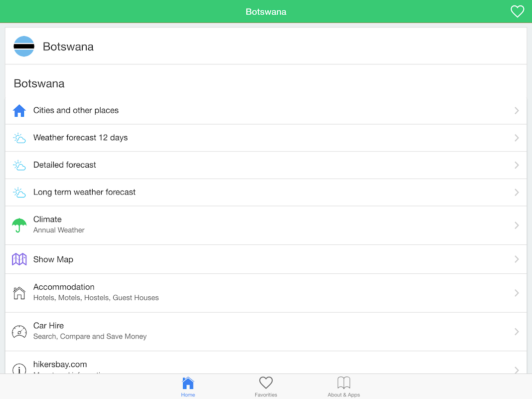This screenshot has height=399, width=532.
Task: Click the blue house icon beside Cities
Action: click(x=19, y=111)
